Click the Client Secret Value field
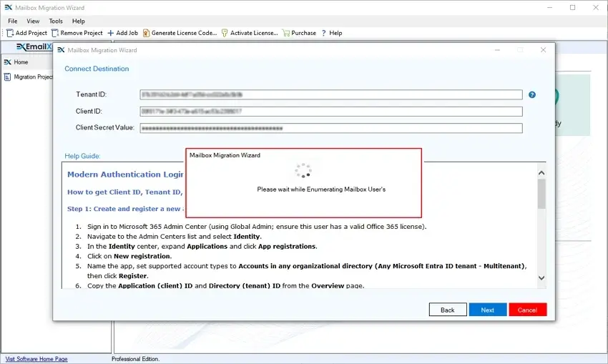This screenshot has width=608, height=364. [331, 128]
